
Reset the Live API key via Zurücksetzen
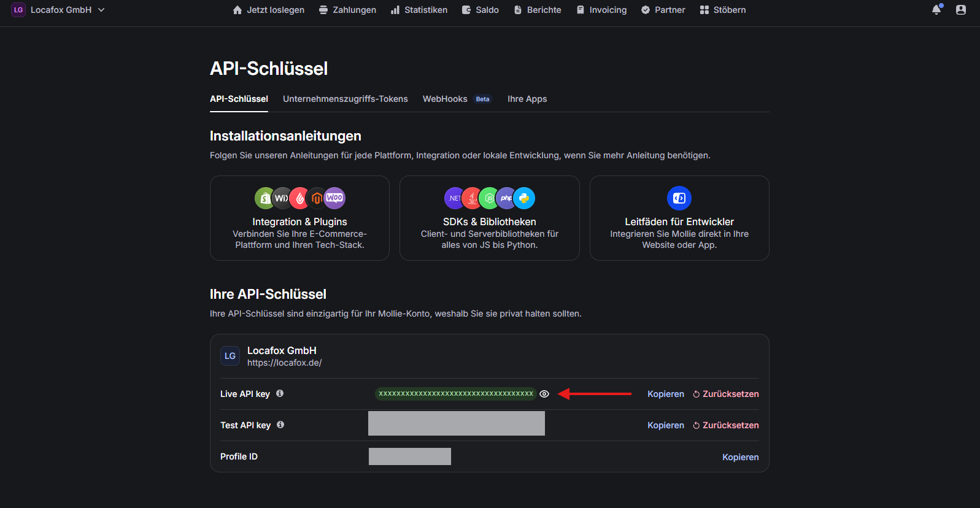coord(726,394)
